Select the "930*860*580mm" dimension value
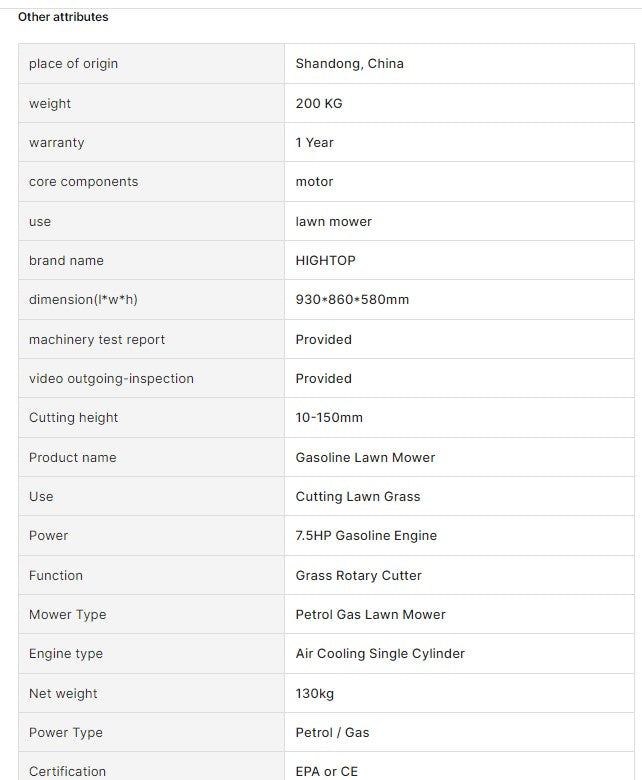 pos(352,300)
